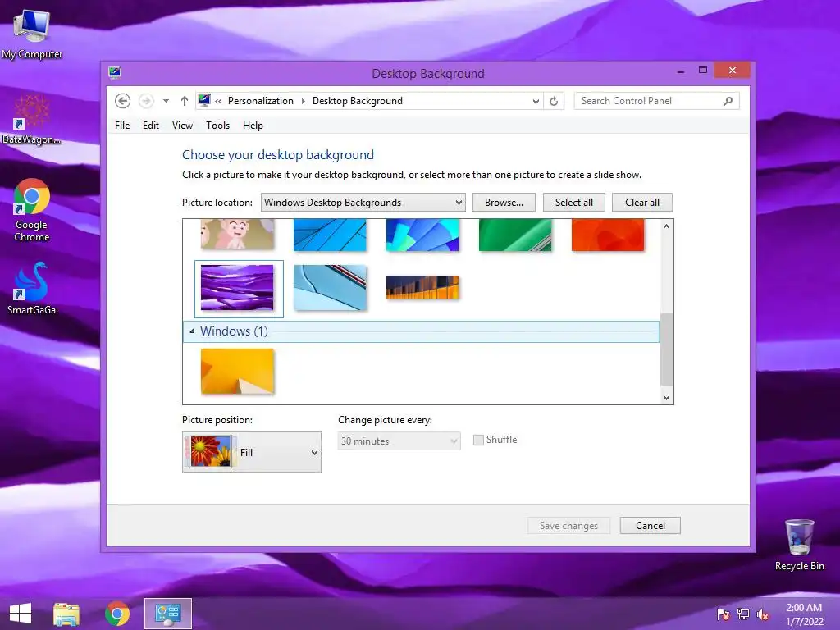Select the orange building strip wallpaper
840x630 pixels.
pos(422,287)
